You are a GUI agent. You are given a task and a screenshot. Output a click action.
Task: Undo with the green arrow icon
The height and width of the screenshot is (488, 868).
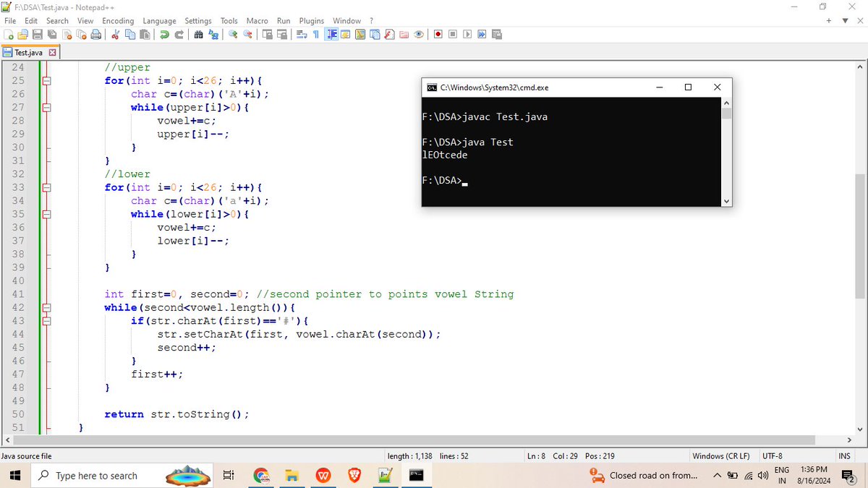coord(165,34)
